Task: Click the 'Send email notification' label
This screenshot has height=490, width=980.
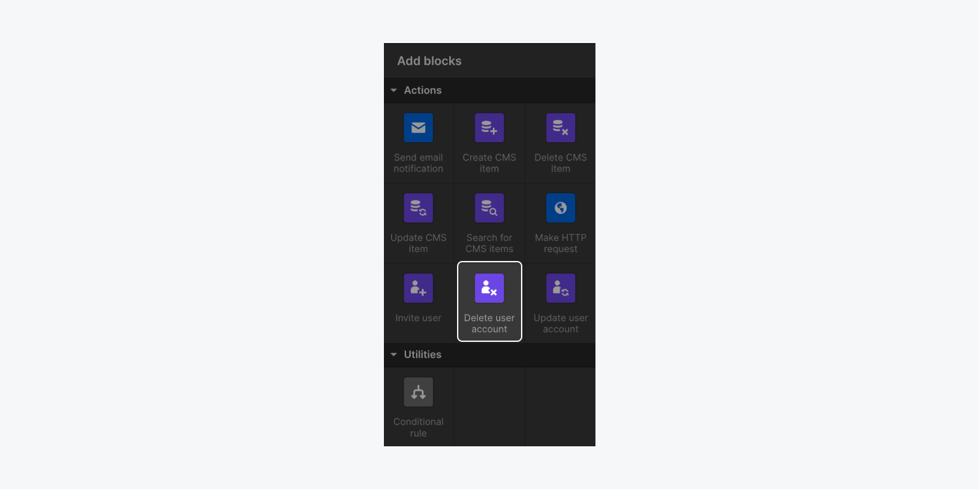Action: [419, 163]
